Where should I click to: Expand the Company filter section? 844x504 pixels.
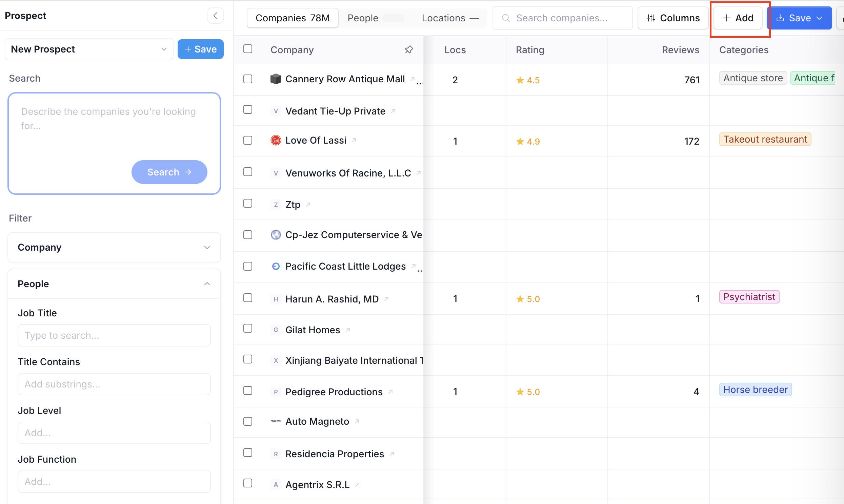(x=114, y=247)
